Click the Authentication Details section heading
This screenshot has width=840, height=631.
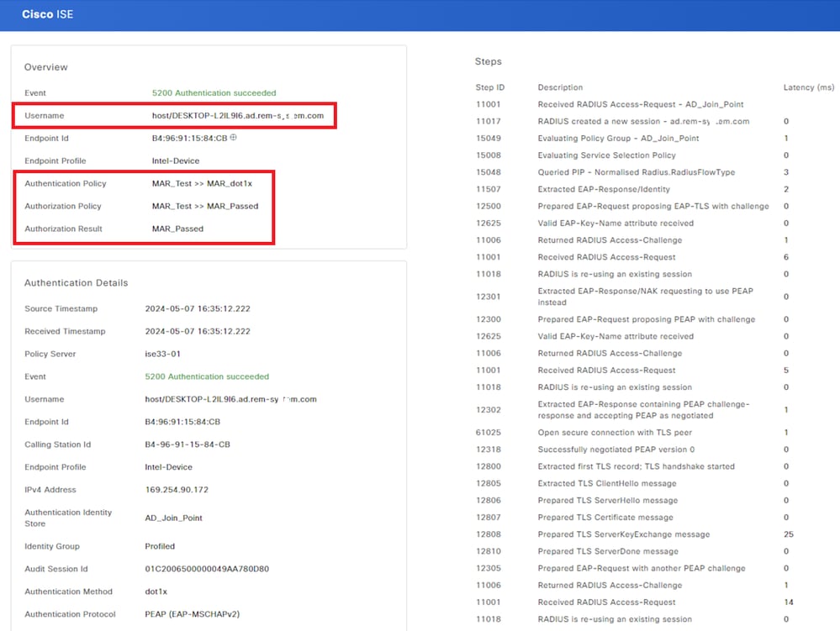pyautogui.click(x=76, y=282)
